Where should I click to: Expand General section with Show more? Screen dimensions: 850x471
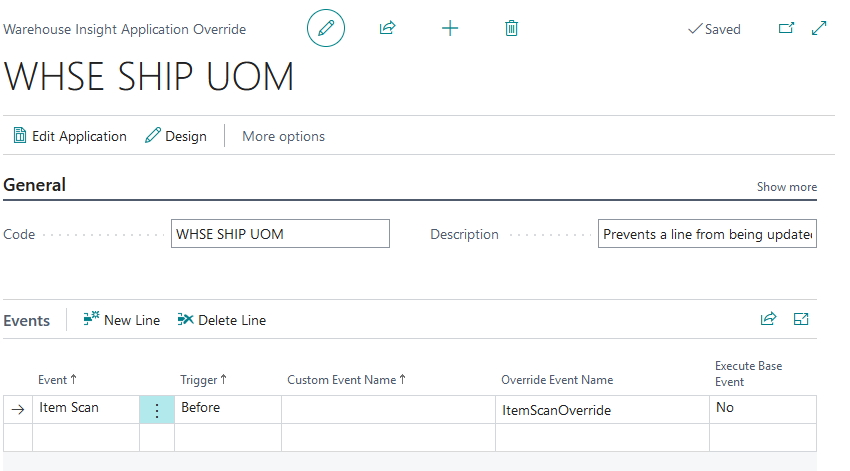coord(786,187)
